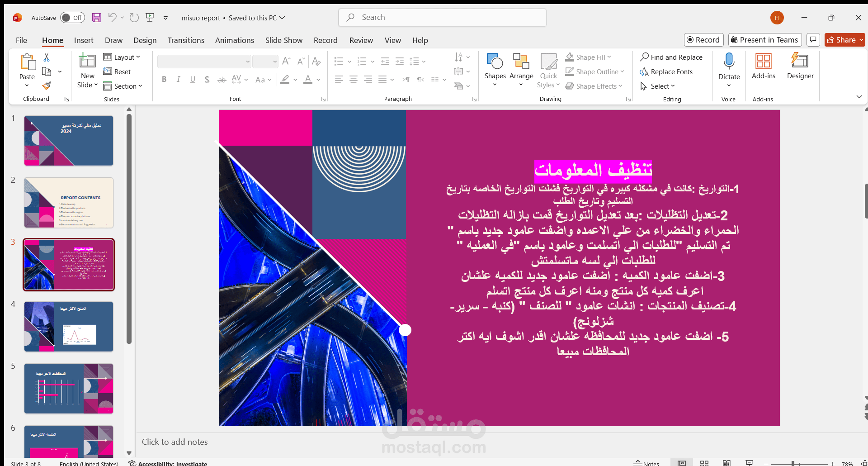Click Replace Fonts
The image size is (868, 466).
666,71
